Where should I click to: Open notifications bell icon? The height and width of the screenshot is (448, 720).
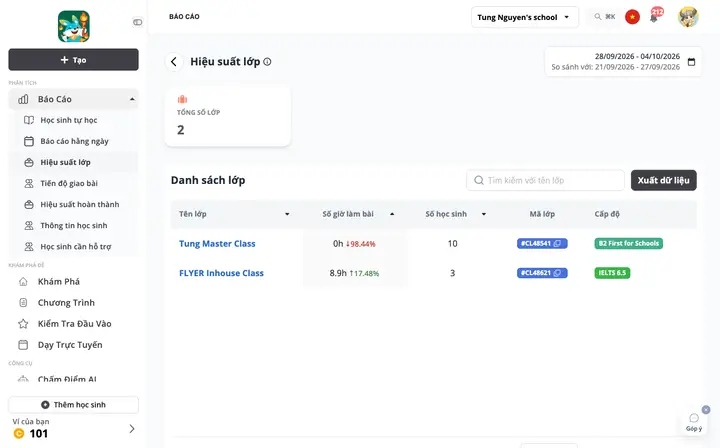pyautogui.click(x=654, y=17)
